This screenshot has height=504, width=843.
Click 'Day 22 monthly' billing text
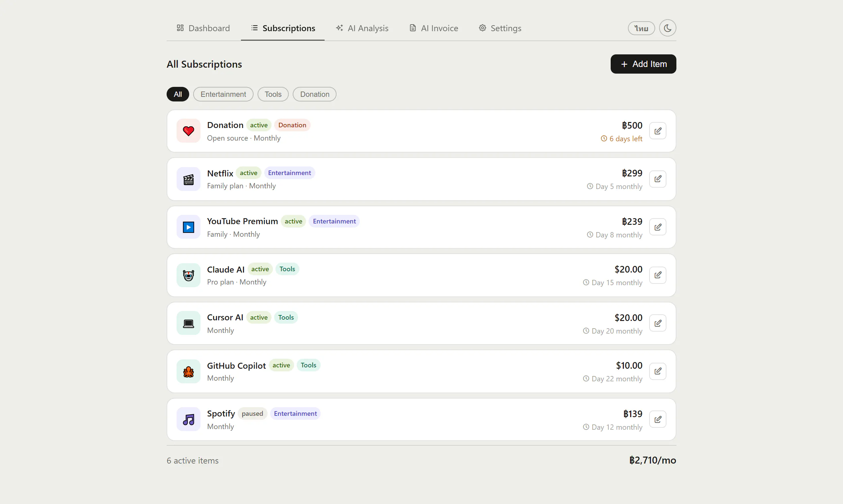[613, 379]
